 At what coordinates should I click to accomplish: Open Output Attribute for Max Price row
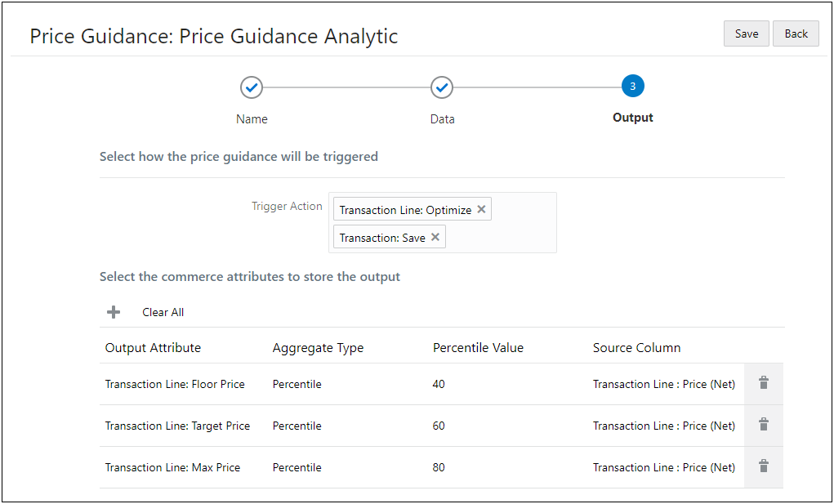point(172,467)
